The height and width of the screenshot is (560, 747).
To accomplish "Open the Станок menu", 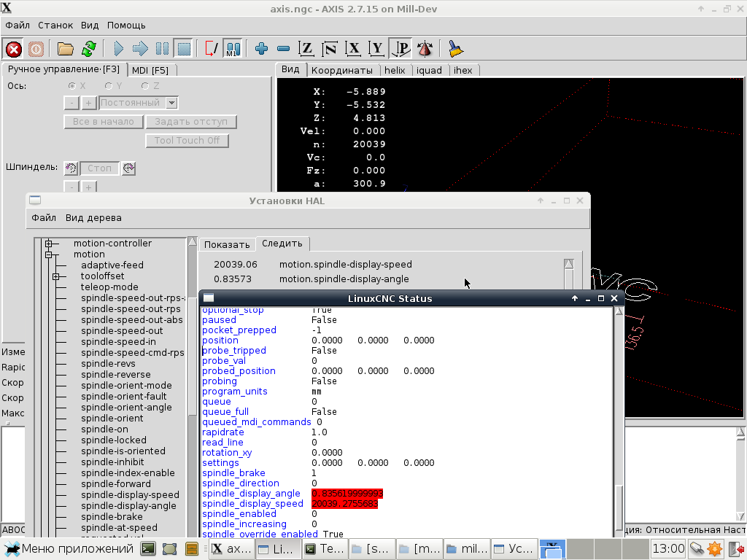I will coord(55,26).
